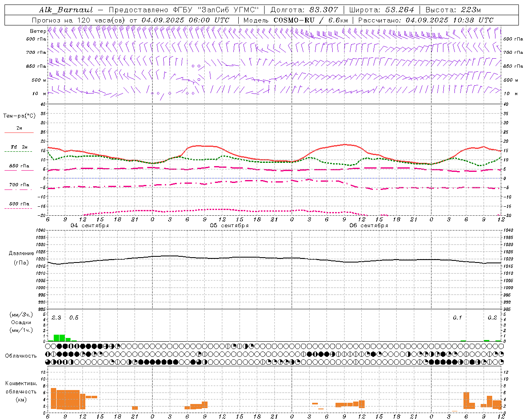The image size is (525, 420).
Task: Click the Alk_Barnaul station title
Action: coord(66,10)
